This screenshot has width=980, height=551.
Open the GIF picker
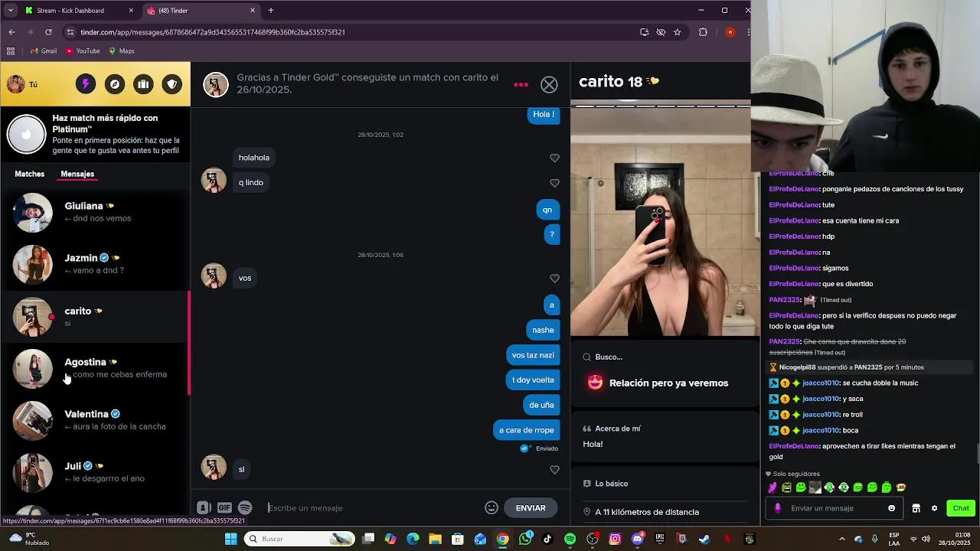click(224, 507)
